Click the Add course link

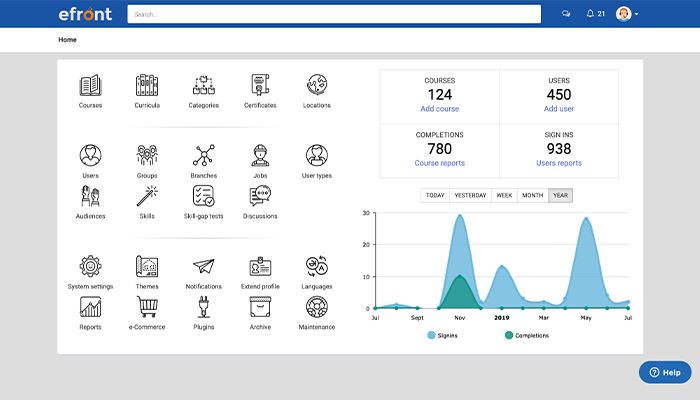[x=440, y=108]
